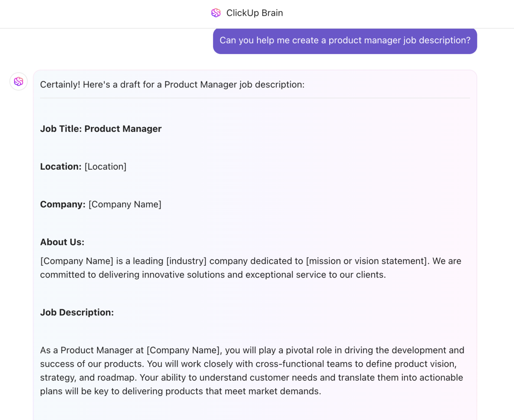Click the [mission or vision statement] placeholder
Viewport: 514px width, 420px height.
click(367, 261)
